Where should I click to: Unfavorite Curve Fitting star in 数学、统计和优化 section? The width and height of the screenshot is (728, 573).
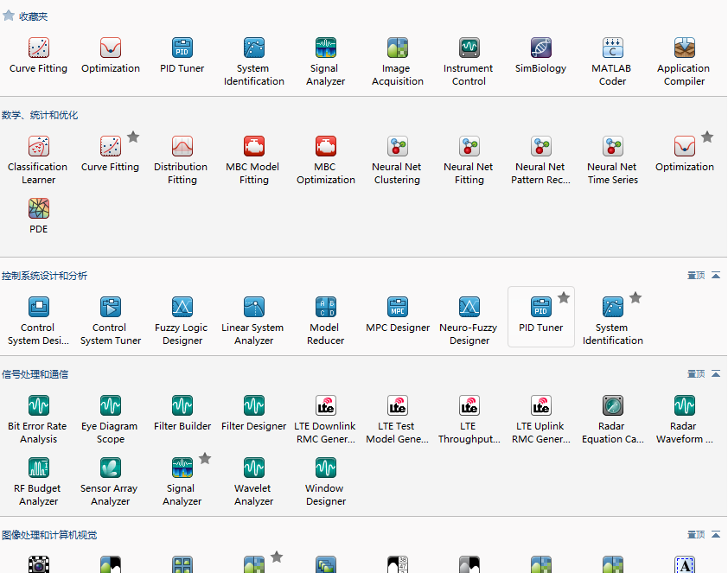click(x=133, y=137)
